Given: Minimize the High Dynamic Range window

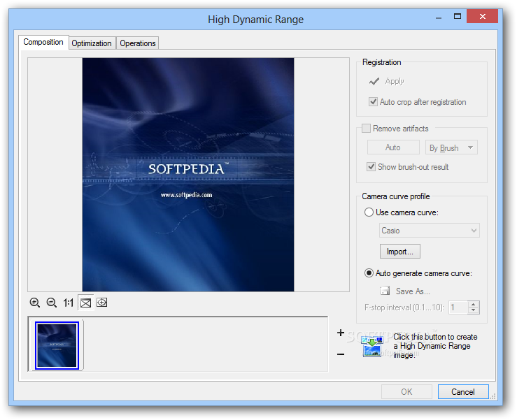Looking at the screenshot, I should [x=439, y=17].
